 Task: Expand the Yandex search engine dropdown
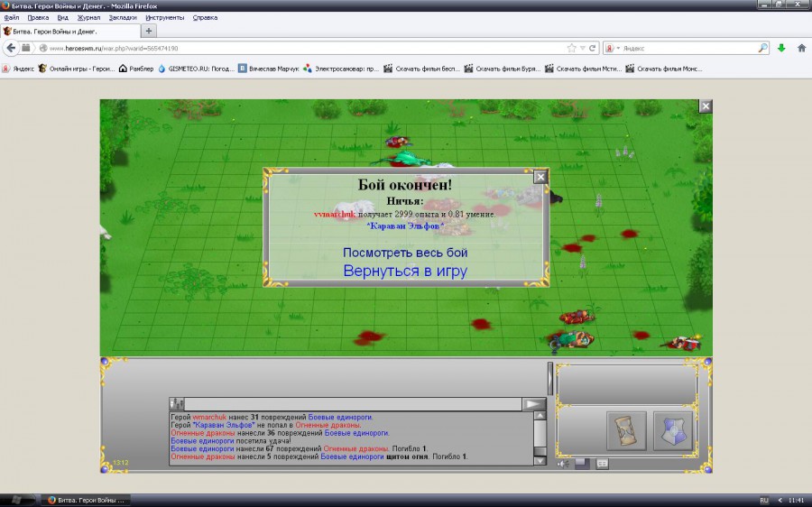[x=612, y=48]
